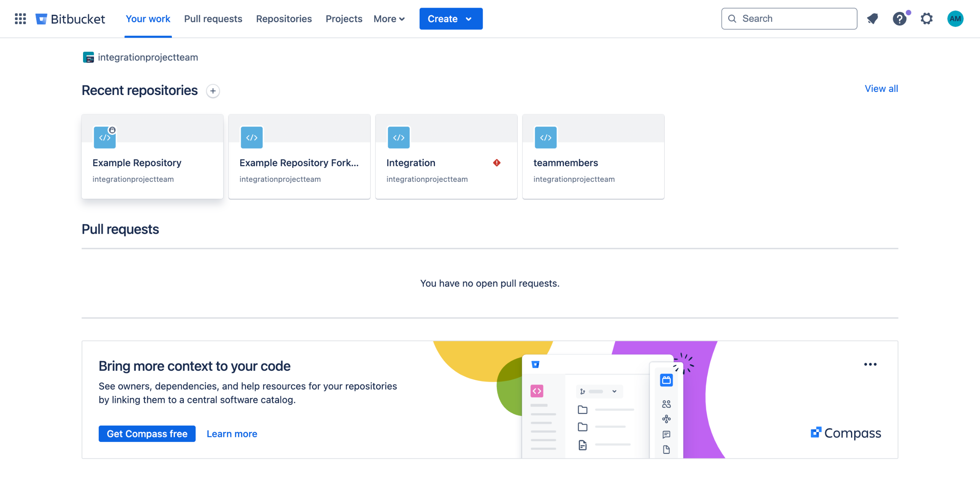
Task: Follow the Learn more link
Action: 232,434
